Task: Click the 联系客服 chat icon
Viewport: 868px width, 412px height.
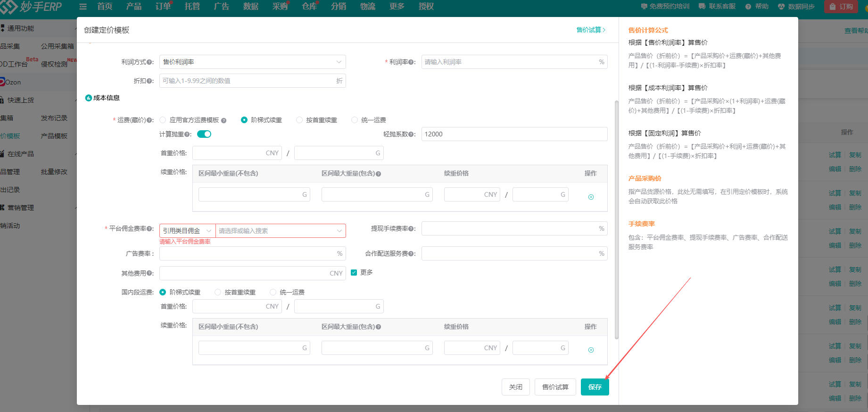Action: (x=702, y=7)
